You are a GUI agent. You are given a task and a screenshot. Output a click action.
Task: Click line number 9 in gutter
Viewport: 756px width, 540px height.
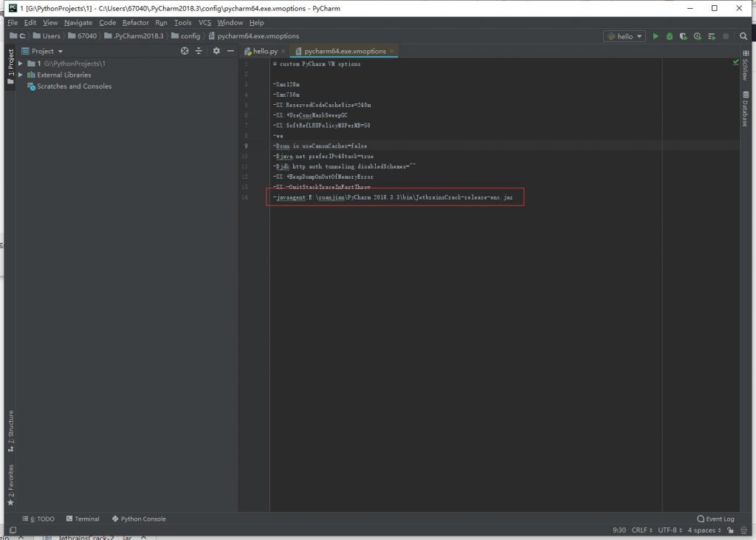click(246, 146)
